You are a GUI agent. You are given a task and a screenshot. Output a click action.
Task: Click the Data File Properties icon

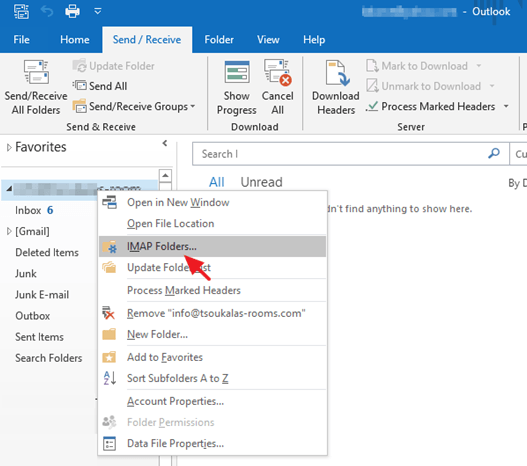point(109,443)
